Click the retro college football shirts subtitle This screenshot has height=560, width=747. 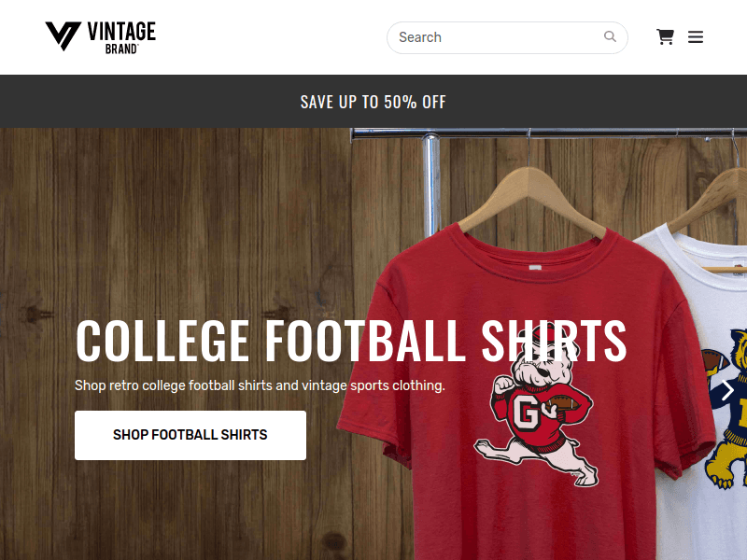pos(260,385)
